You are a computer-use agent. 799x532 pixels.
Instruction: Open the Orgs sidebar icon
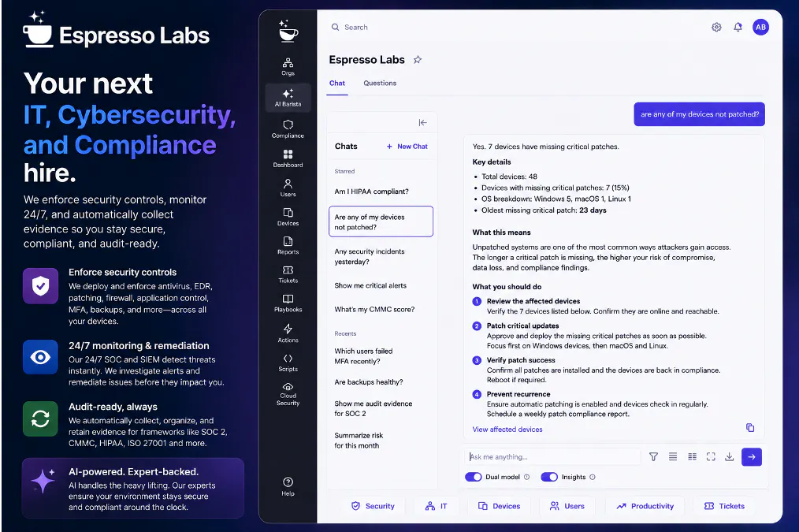288,66
